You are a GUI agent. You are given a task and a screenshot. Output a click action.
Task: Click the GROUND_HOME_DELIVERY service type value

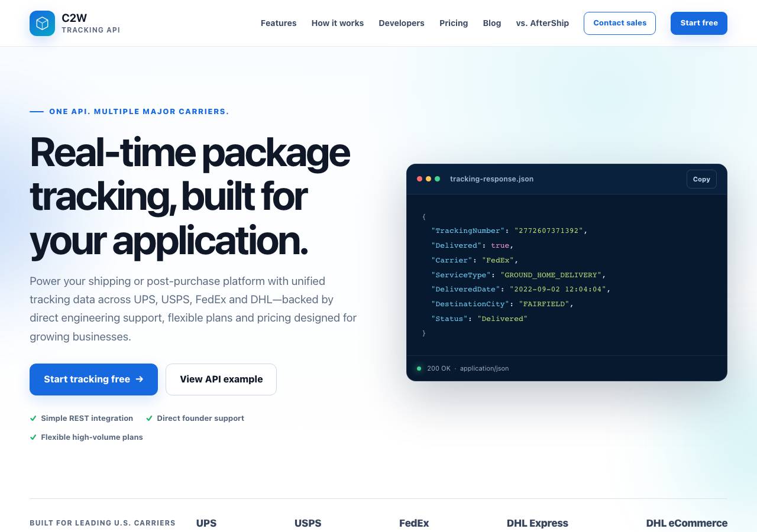551,275
